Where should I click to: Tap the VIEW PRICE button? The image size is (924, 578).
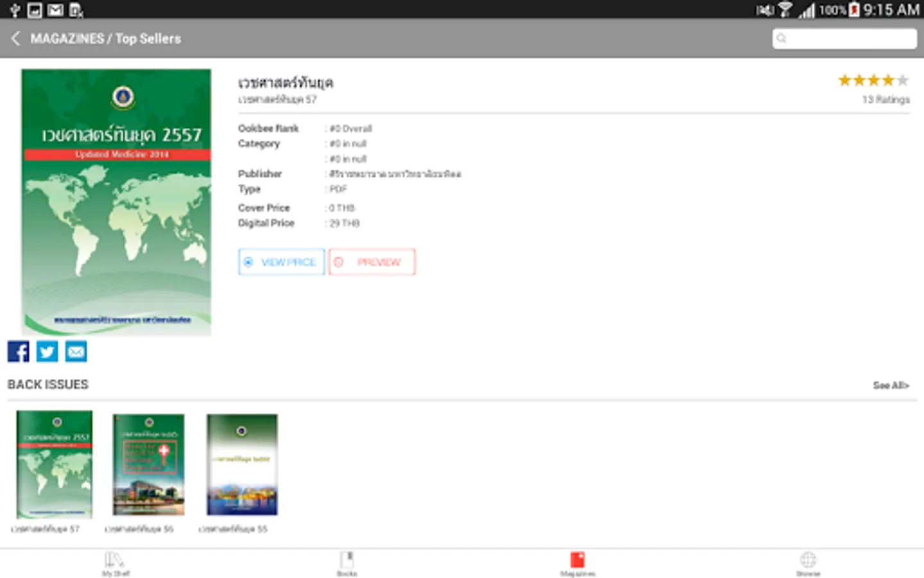point(281,262)
